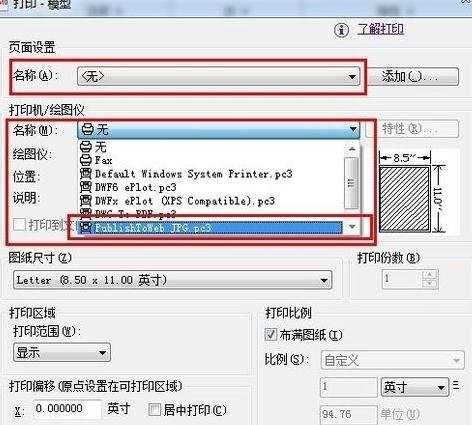Open the 英寸 units dropdown
Viewport: 472px width, 425px height.
415,387
